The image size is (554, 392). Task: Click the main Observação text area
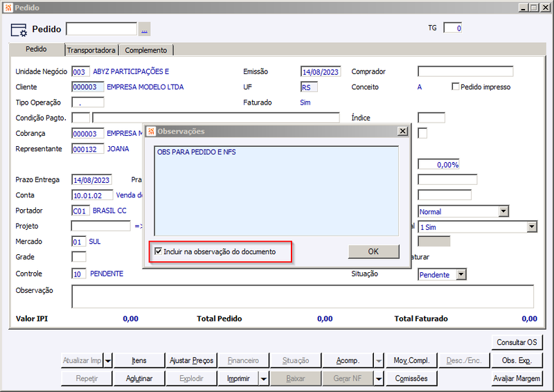pyautogui.click(x=303, y=296)
